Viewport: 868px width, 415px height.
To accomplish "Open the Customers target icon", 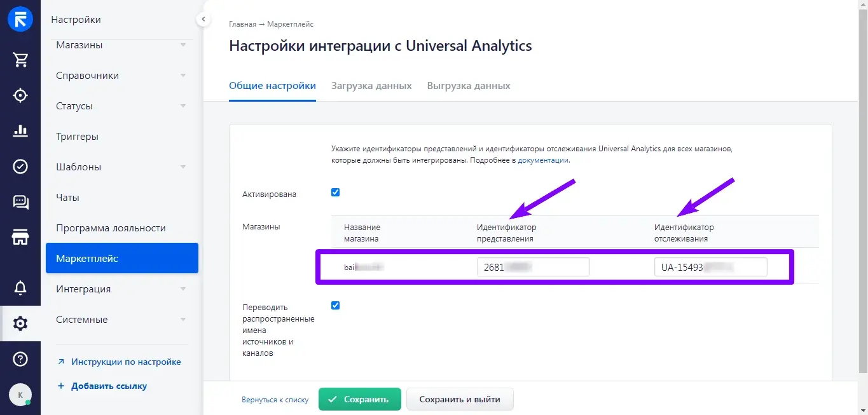I will (20, 95).
